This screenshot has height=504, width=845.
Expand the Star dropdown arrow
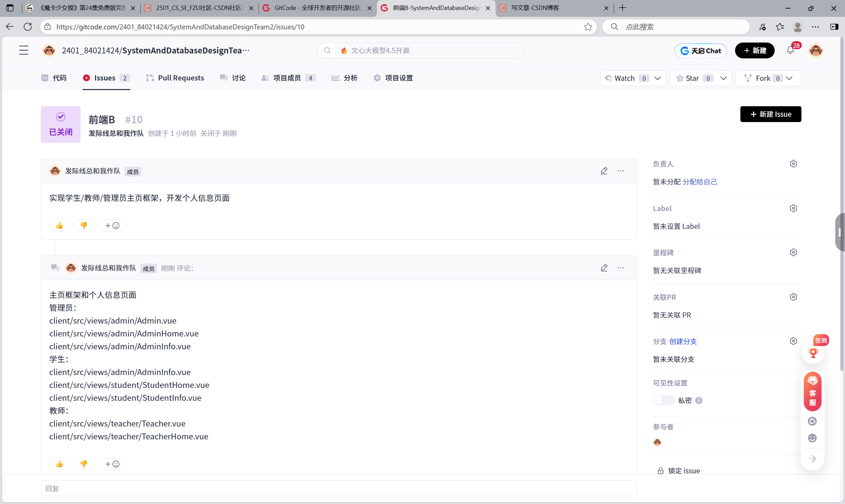(x=723, y=78)
